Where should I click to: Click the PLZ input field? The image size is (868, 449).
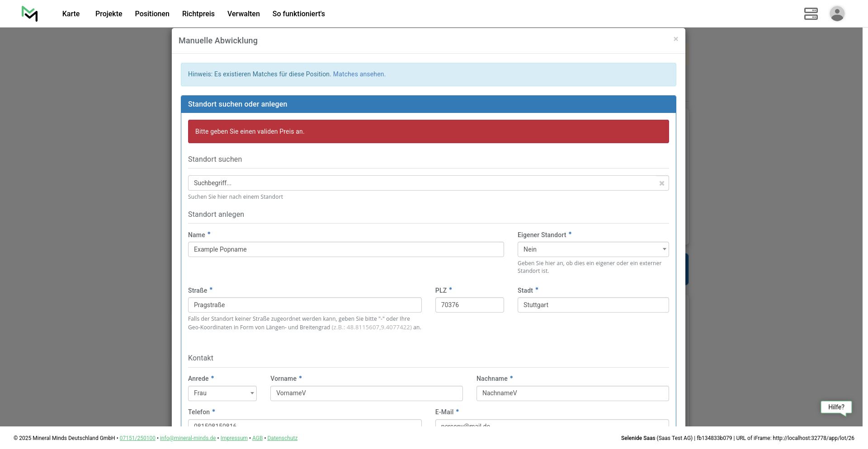pyautogui.click(x=469, y=305)
